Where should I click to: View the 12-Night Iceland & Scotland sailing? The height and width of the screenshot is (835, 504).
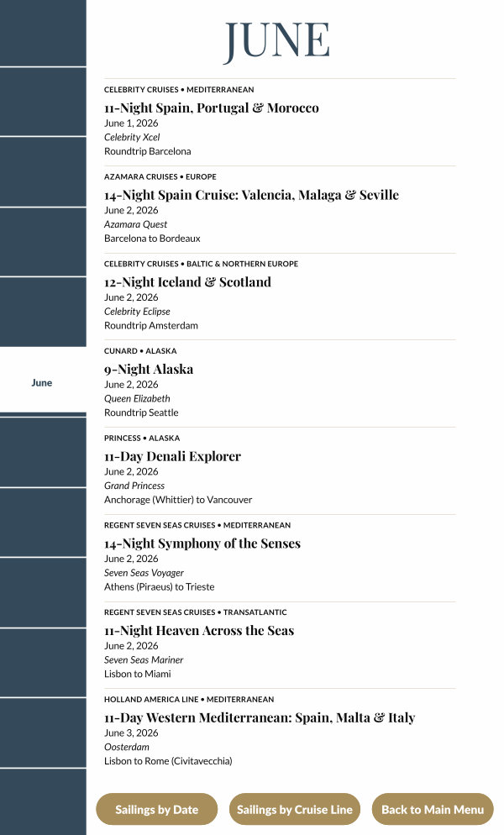pyautogui.click(x=187, y=282)
